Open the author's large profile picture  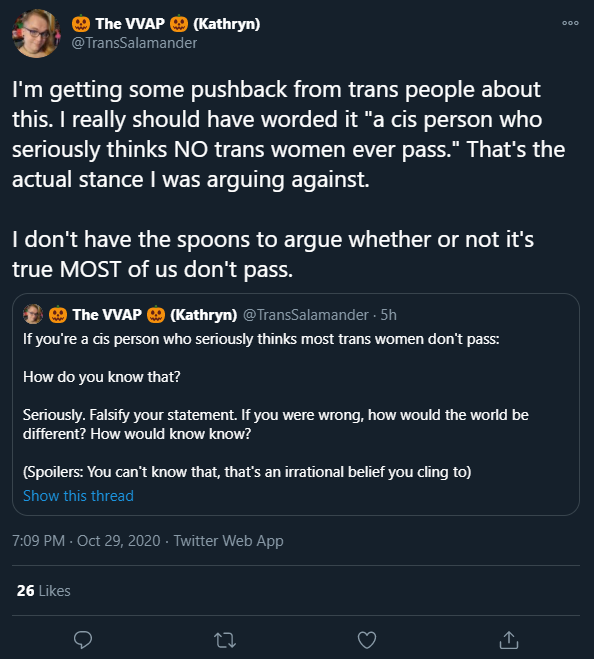point(37,33)
